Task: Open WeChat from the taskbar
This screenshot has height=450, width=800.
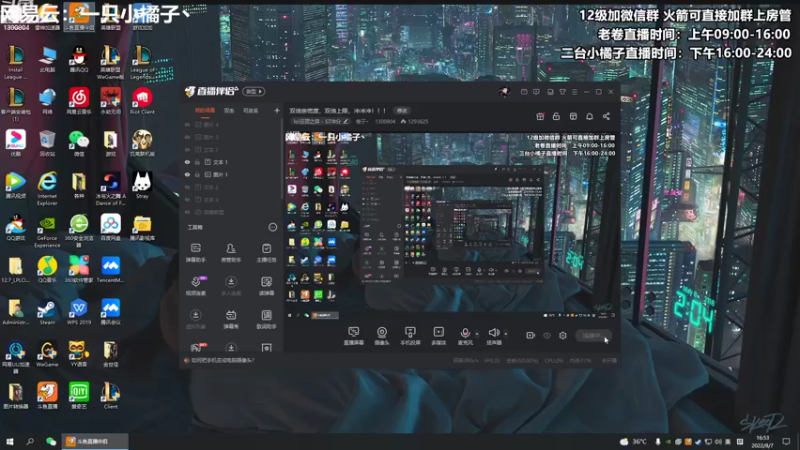Action: point(51,441)
